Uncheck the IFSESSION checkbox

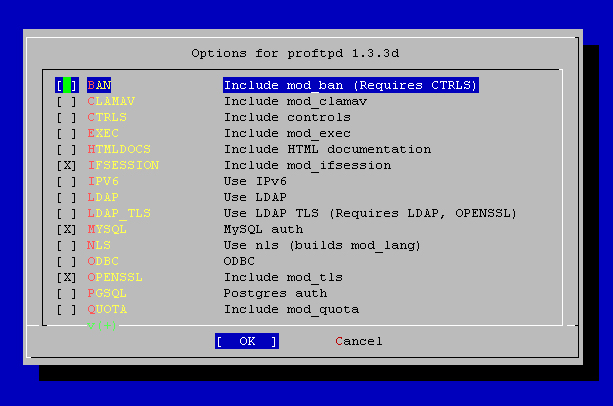67,166
